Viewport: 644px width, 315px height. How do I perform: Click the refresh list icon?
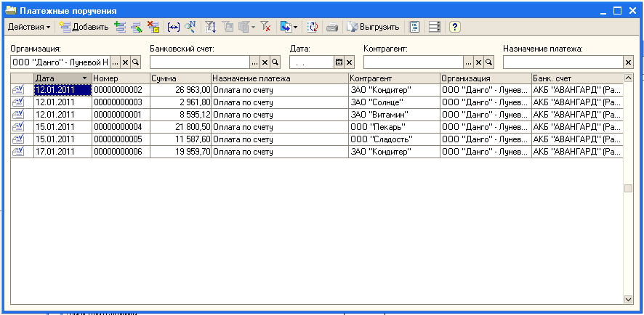coord(312,27)
